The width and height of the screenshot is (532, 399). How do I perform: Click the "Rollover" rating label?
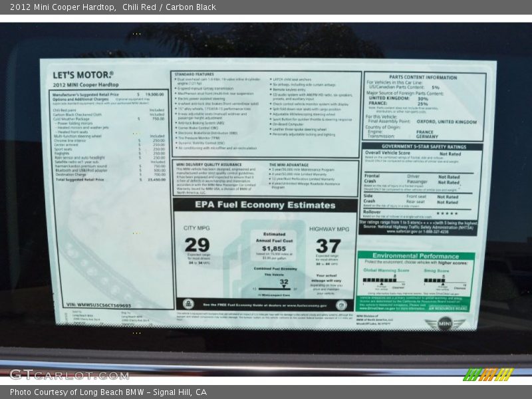click(x=372, y=212)
